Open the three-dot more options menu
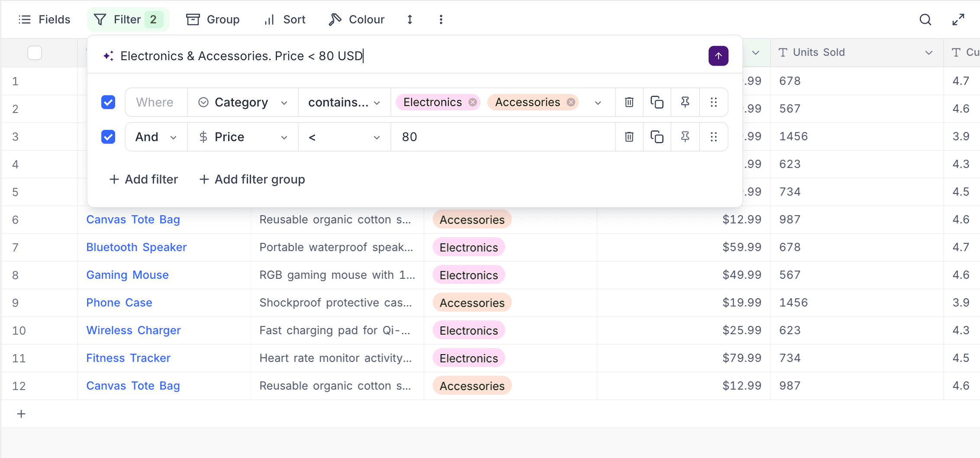Viewport: 980px width, 458px height. (441, 19)
